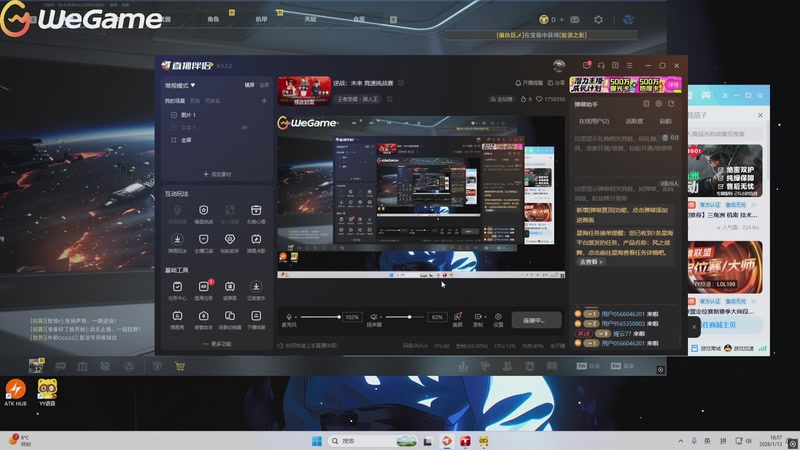
Task: Refresh the 弹幕助手 panel
Action: [671, 104]
